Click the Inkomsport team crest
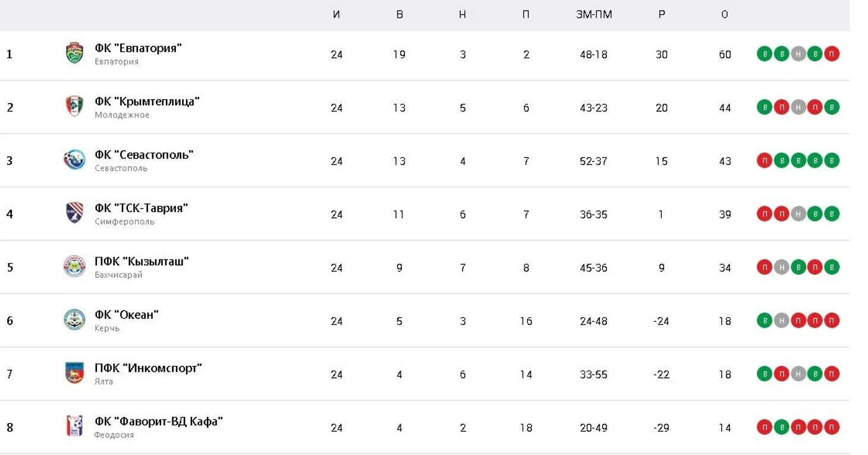The width and height of the screenshot is (868, 455). (74, 373)
